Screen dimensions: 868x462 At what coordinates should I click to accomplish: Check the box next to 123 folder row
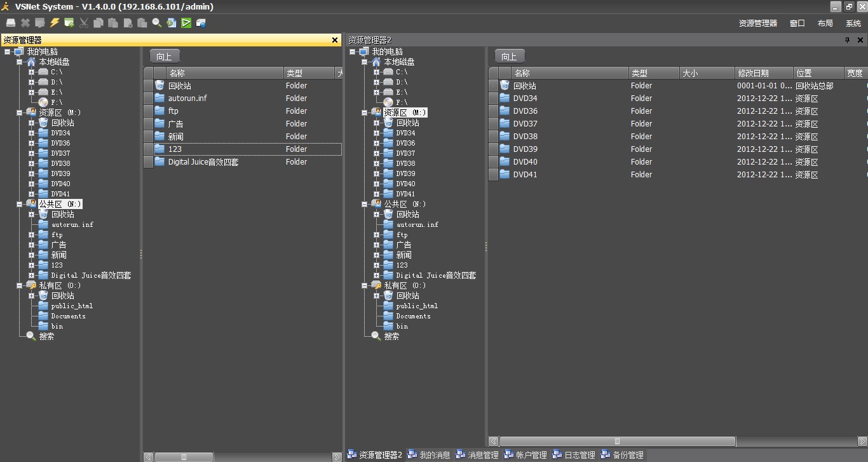coord(148,149)
